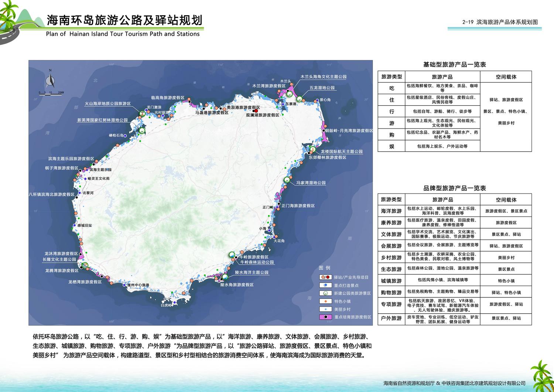Click the 购物旅游 row label

pyautogui.click(x=391, y=293)
